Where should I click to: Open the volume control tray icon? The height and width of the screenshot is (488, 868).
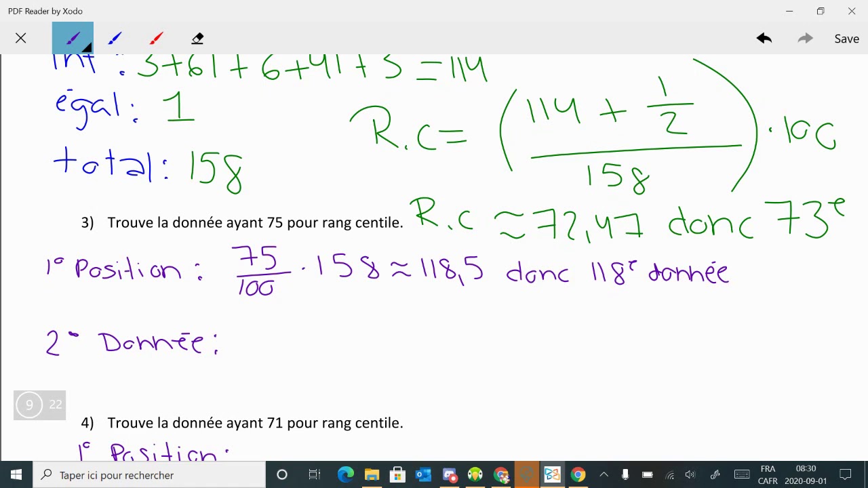tap(690, 475)
